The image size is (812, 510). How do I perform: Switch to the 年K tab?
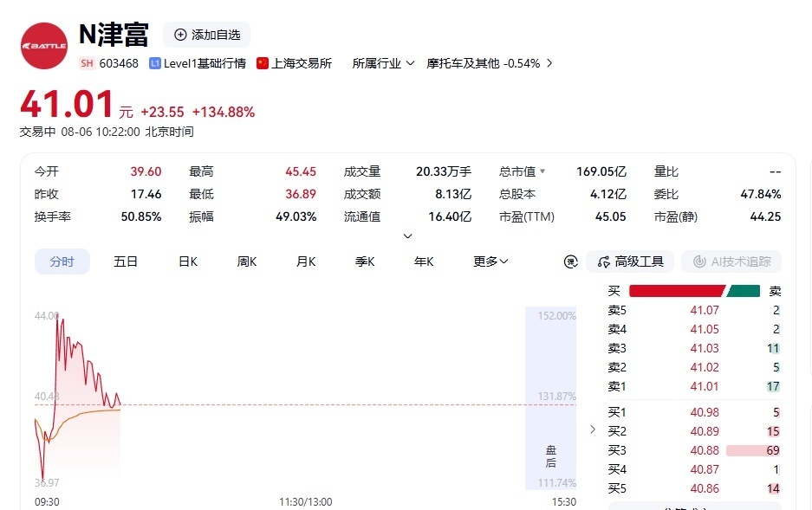[424, 261]
